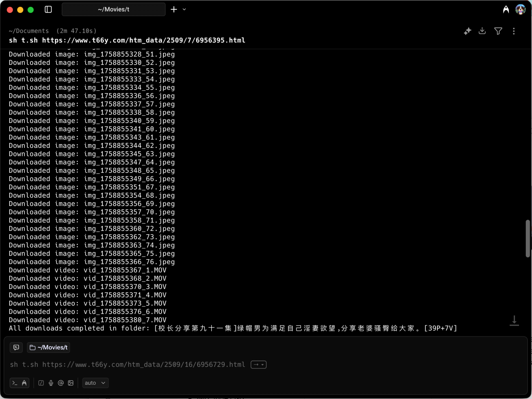Screen dimensions: 532x399
Task: Filter block output with the funnel icon
Action: [498, 31]
